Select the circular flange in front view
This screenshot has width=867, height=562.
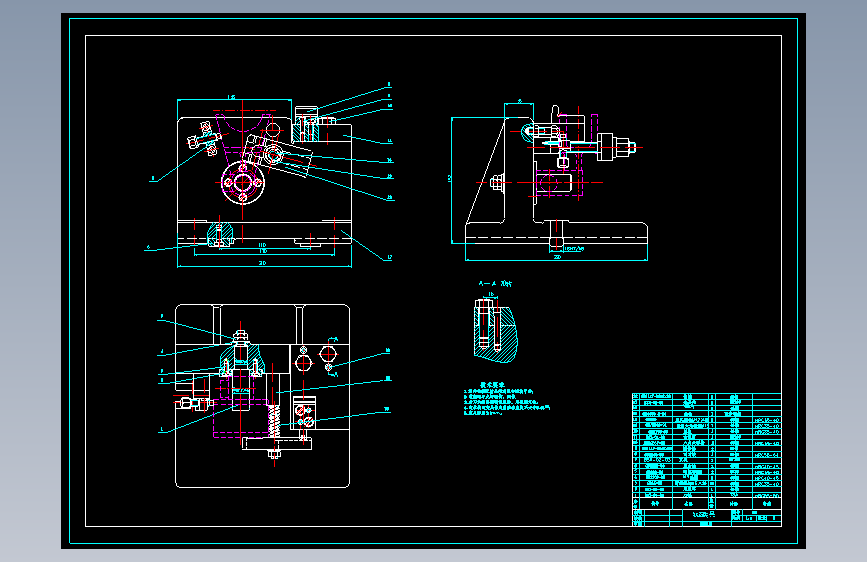click(x=243, y=182)
